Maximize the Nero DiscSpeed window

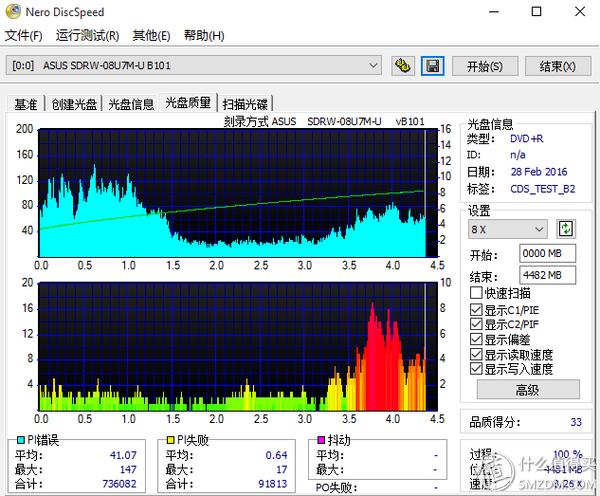click(x=536, y=11)
